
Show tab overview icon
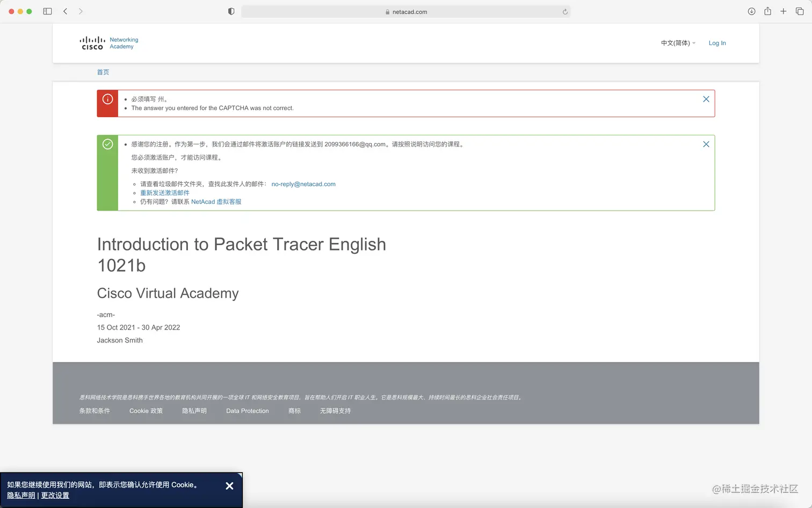point(800,11)
